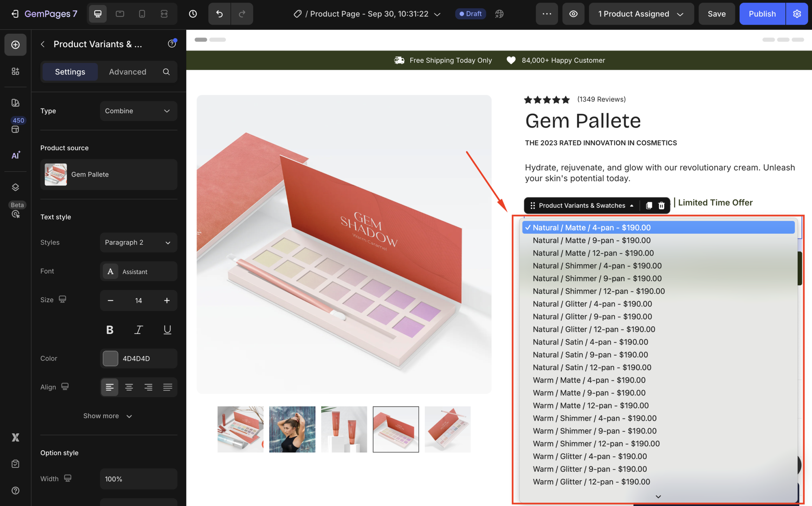
Task: Open the layers sidebar icon
Action: [16, 187]
